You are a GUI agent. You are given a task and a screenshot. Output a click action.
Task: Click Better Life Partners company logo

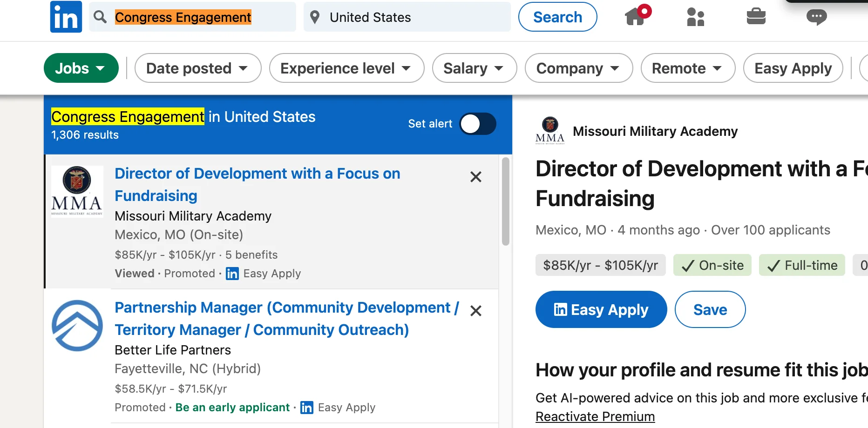click(77, 325)
